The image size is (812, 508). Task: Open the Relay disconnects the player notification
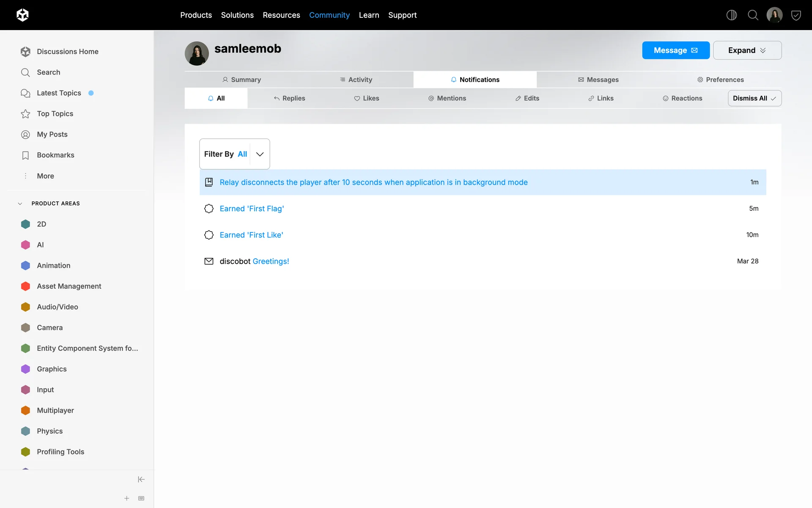[373, 182]
